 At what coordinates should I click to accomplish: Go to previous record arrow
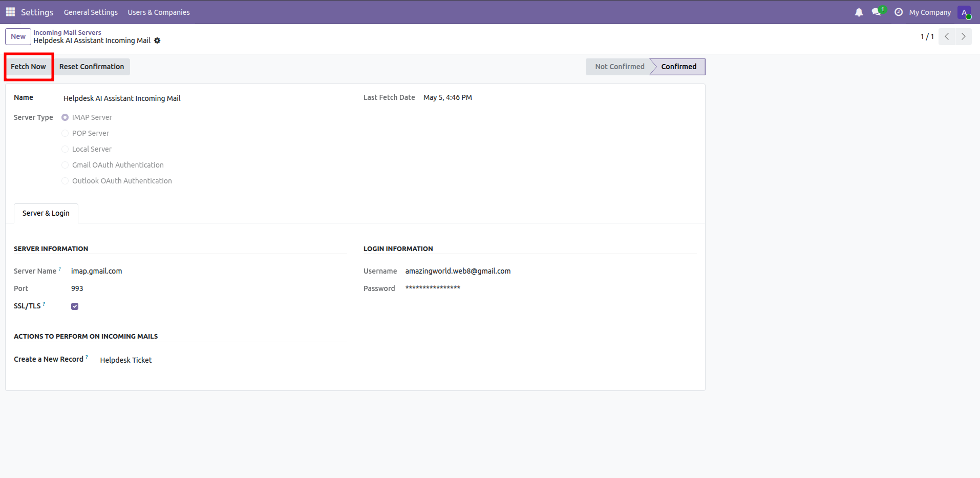947,36
